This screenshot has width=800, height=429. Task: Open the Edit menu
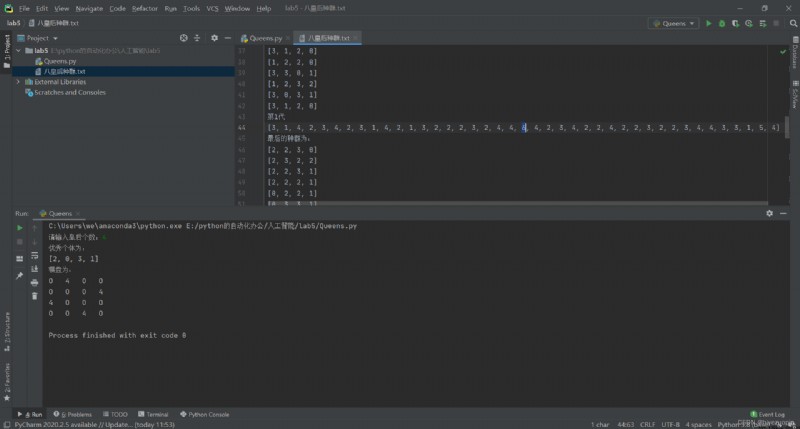coord(42,9)
